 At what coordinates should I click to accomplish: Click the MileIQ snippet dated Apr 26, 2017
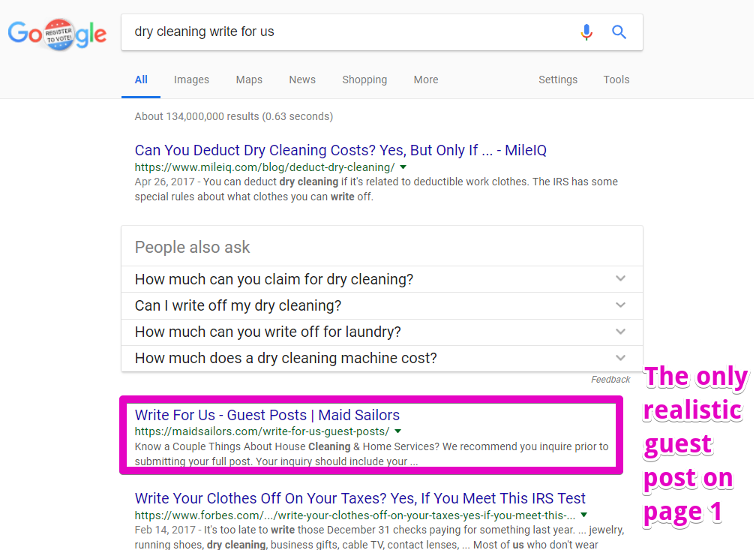pos(376,189)
